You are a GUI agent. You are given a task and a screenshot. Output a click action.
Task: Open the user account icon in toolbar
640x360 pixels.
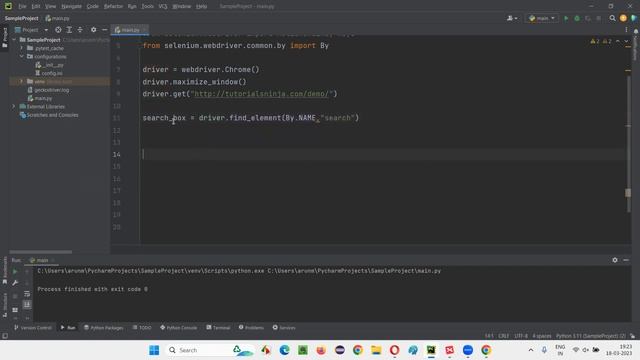tap(512, 18)
